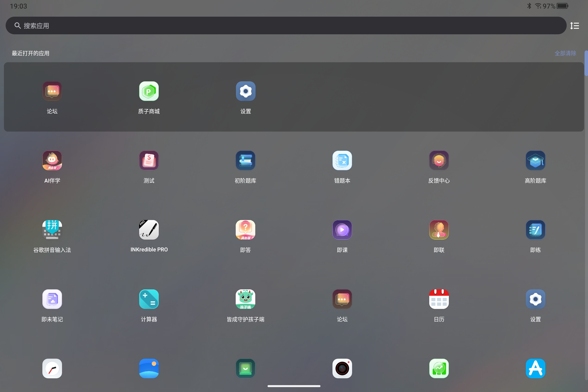Viewport: 588px width, 392px height.
Task: Open the clock app icon
Action: click(52, 368)
